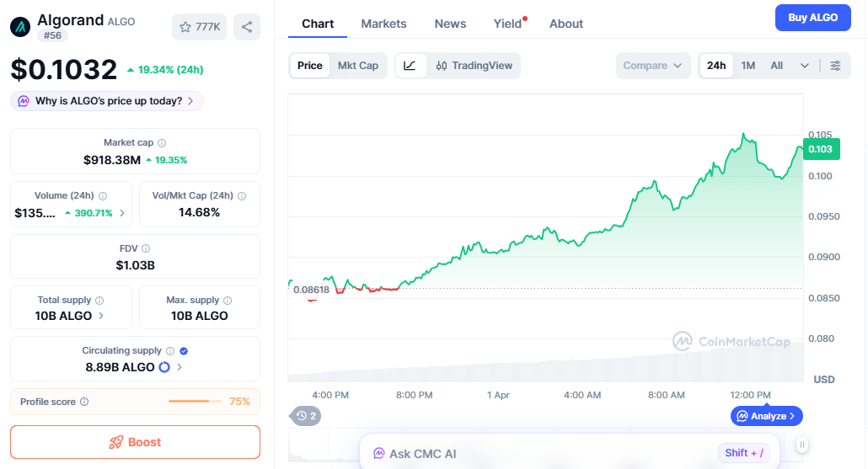
Task: Click the Boost button
Action: (x=135, y=442)
